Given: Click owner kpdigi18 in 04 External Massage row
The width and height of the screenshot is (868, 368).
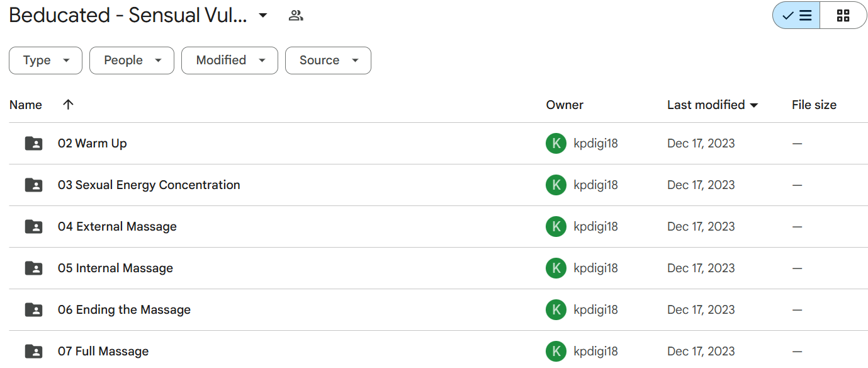Looking at the screenshot, I should tap(595, 227).
